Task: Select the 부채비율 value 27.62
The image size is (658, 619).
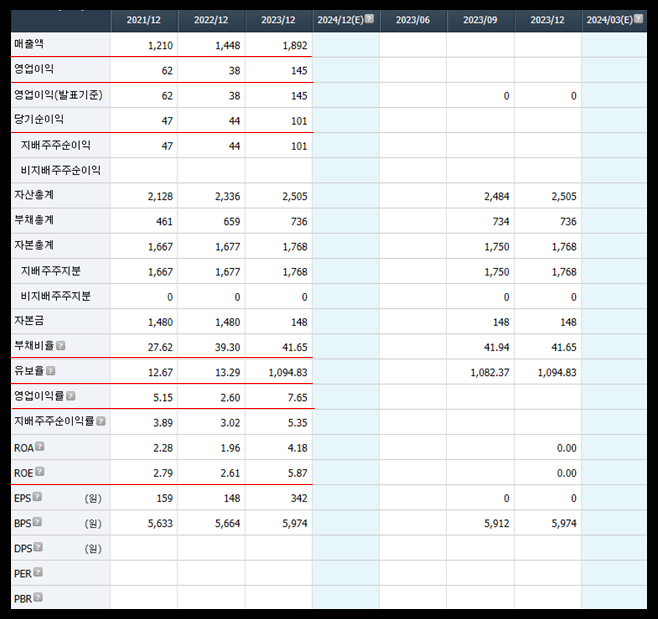Action: [160, 347]
